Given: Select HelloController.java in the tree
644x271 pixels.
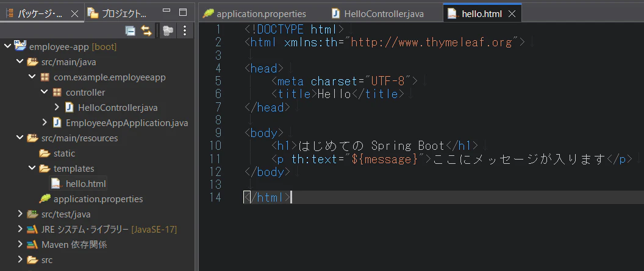Looking at the screenshot, I should click(118, 108).
